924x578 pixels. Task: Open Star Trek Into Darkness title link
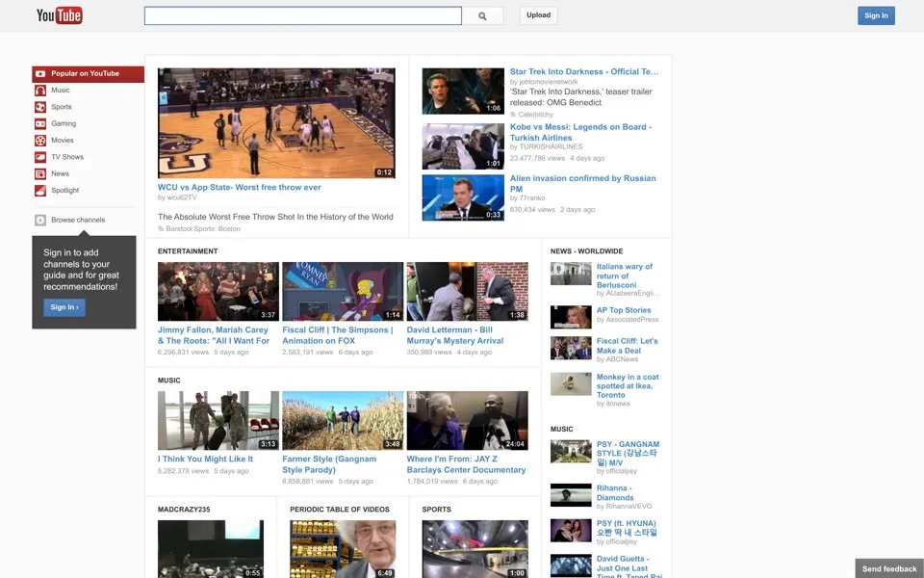[x=584, y=71]
